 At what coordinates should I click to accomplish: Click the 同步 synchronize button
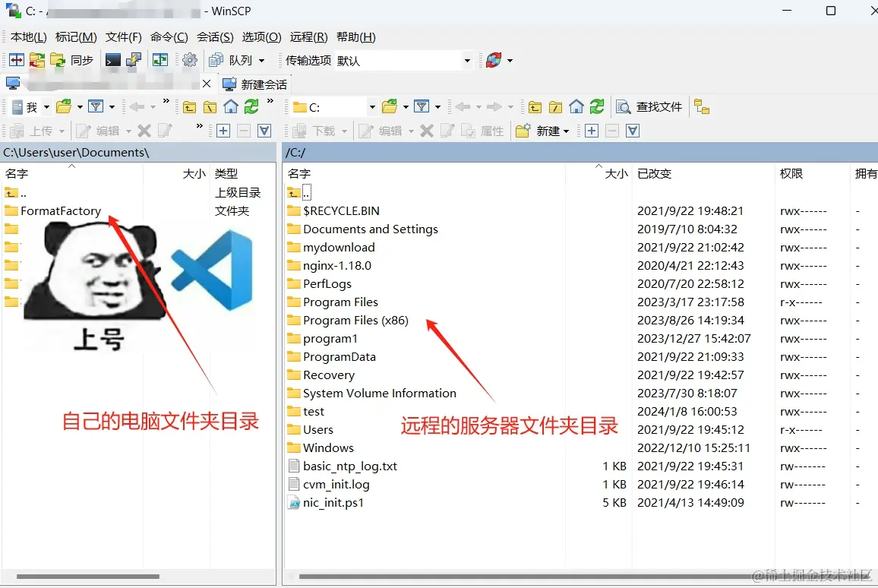coord(72,60)
